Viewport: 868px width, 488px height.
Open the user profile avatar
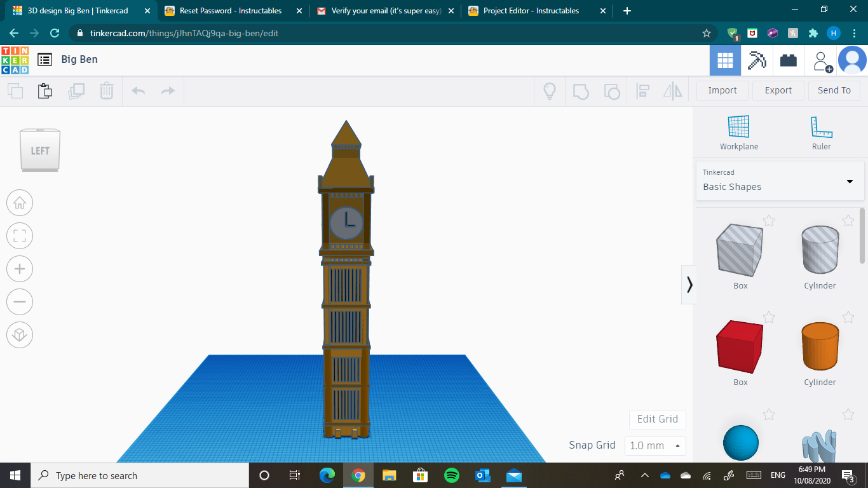[852, 60]
